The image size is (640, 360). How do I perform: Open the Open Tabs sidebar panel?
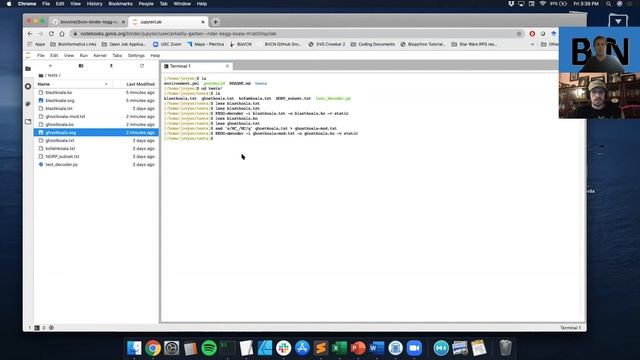tap(28, 122)
